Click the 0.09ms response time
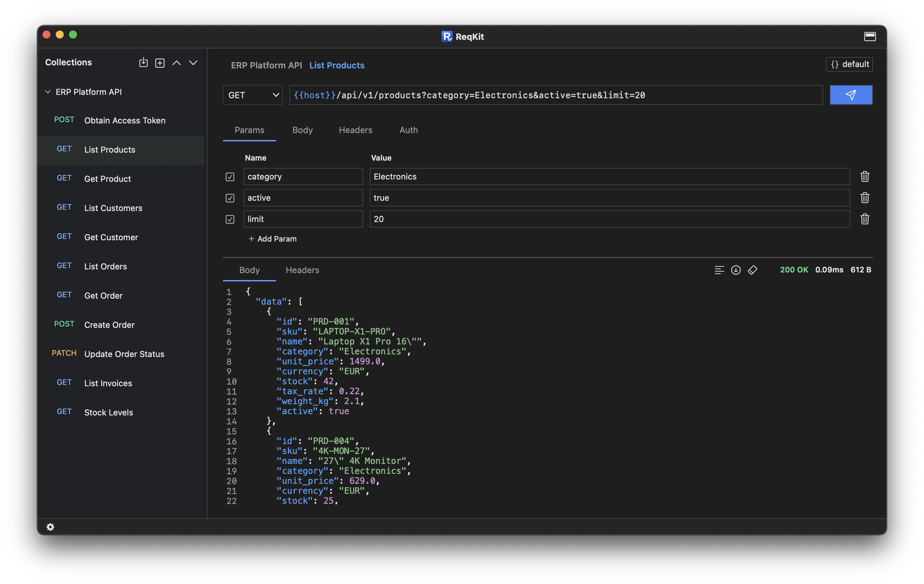 click(x=829, y=270)
